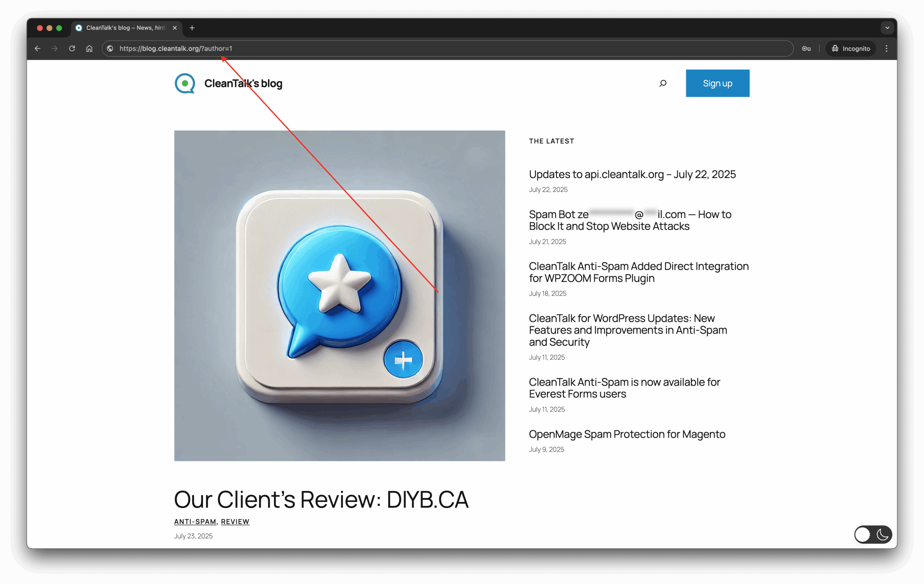Open 'Updates to api.cleantalk.org' post

tap(632, 175)
